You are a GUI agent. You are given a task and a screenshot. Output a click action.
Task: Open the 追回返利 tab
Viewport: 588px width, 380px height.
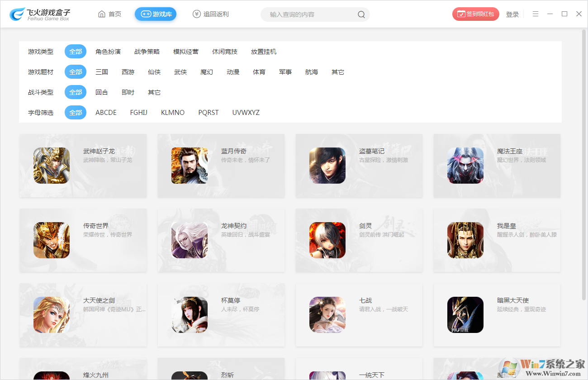coord(211,14)
